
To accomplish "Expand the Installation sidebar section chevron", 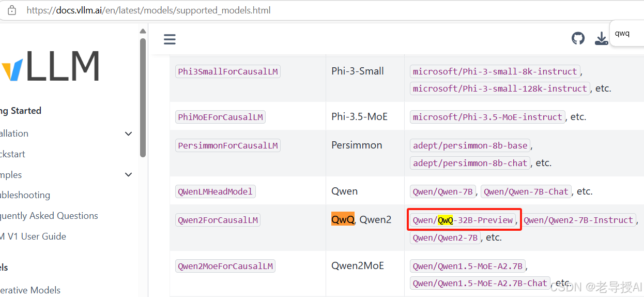I will coord(129,133).
